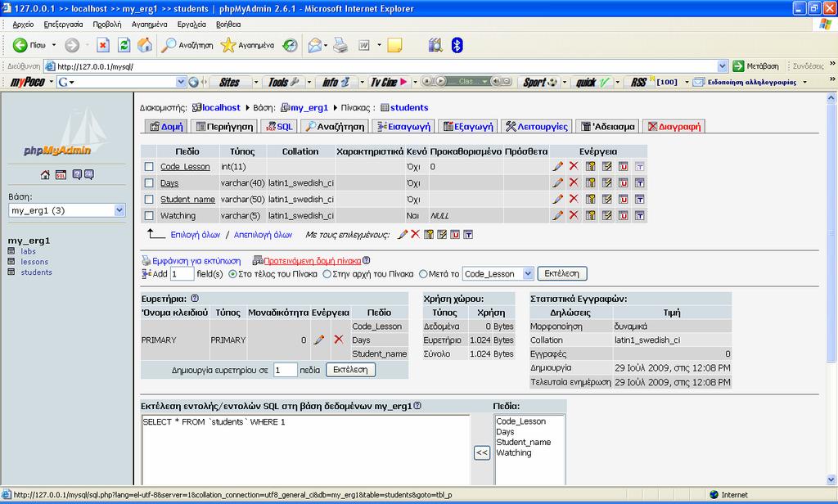Expand the Sport toolbar dropdown
Screen dimensions: 838x504
[565, 83]
